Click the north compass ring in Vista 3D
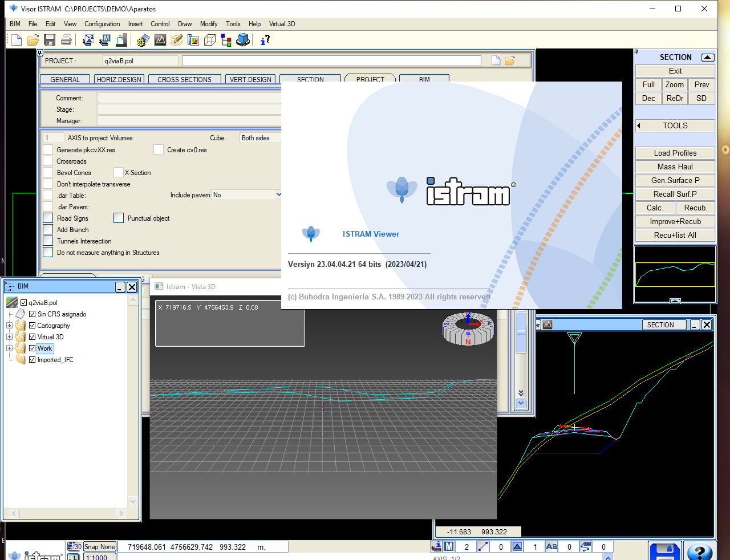The width and height of the screenshot is (730, 560). 468,329
